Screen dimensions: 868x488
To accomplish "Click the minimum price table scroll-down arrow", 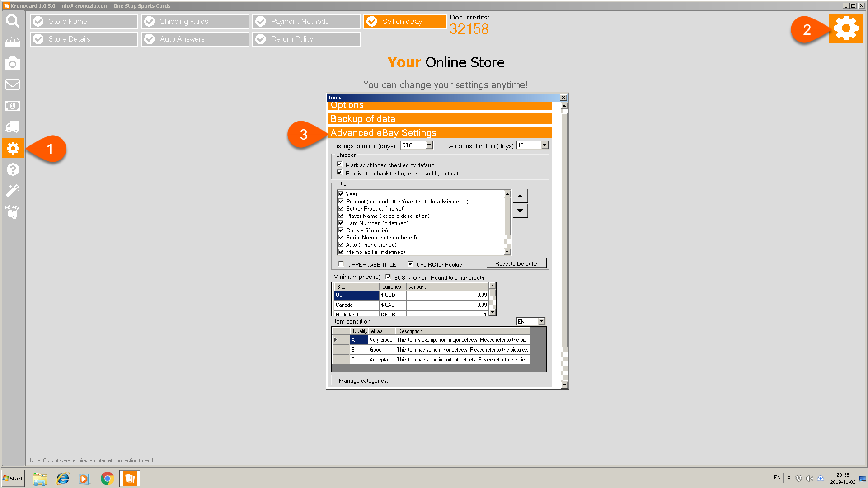I will tap(493, 312).
